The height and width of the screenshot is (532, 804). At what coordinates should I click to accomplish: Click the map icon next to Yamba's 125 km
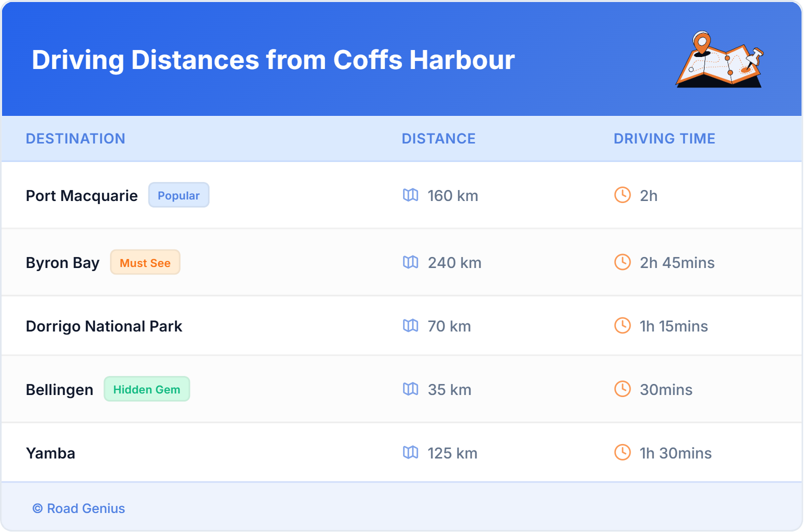pyautogui.click(x=411, y=453)
